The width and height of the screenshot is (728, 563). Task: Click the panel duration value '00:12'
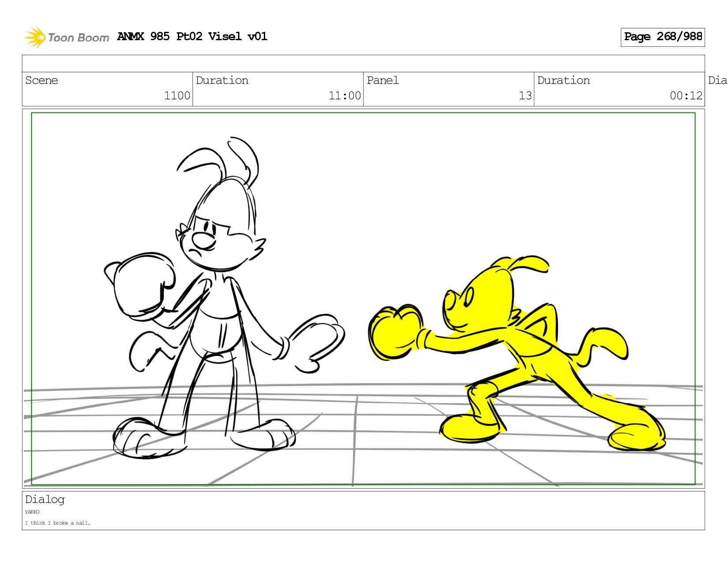686,96
